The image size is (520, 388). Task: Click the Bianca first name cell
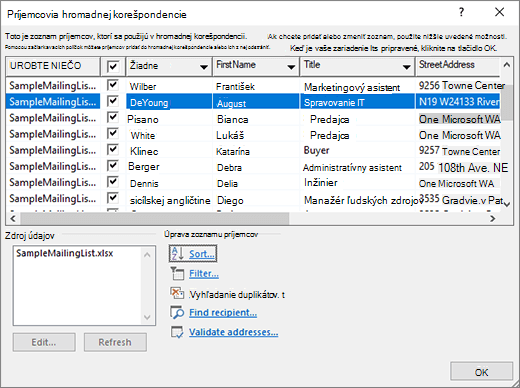tap(256, 119)
